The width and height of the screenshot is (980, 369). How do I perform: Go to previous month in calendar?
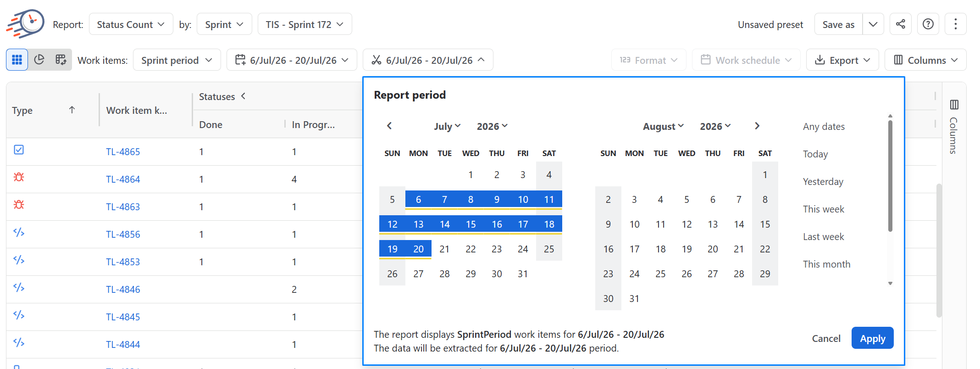point(389,126)
